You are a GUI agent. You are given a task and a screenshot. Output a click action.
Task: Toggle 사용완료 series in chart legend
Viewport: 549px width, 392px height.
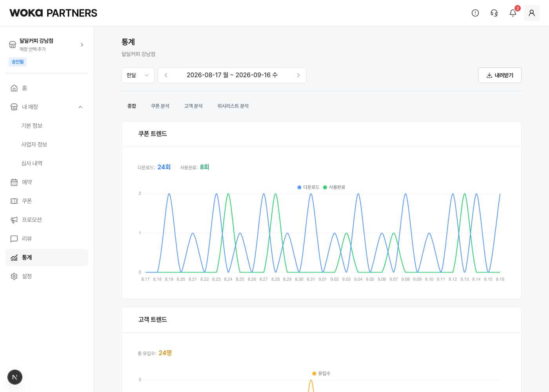(334, 187)
